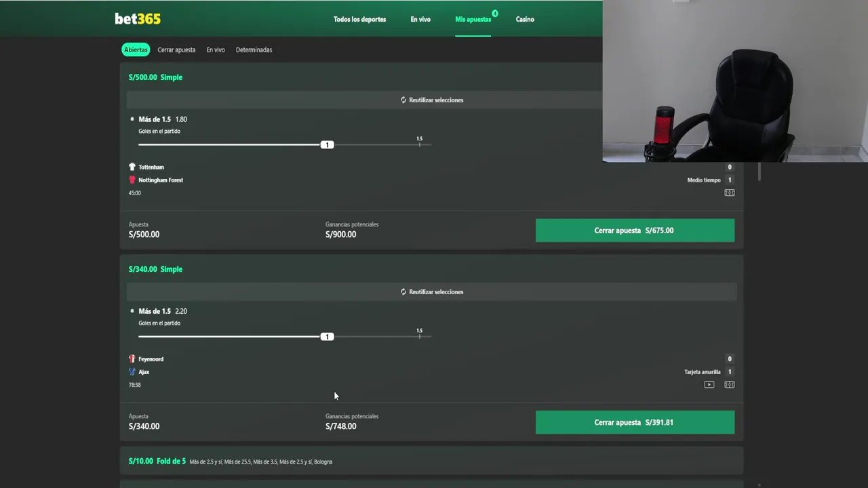Click Reutilizar selecciones for Tottenham bet
868x488 pixels.
[431, 100]
